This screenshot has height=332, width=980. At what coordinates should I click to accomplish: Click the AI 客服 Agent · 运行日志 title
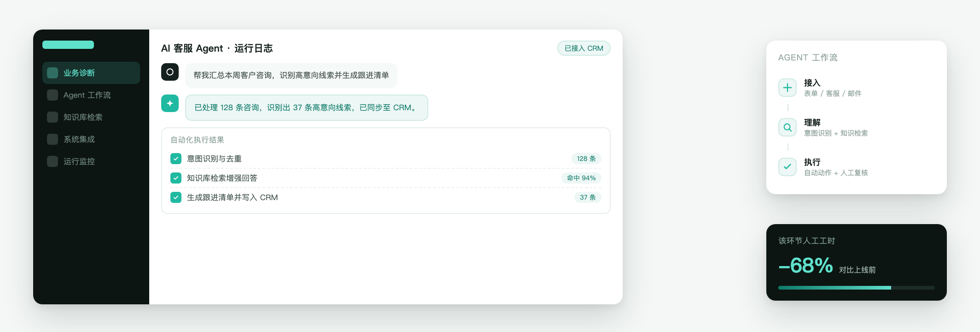click(x=217, y=48)
